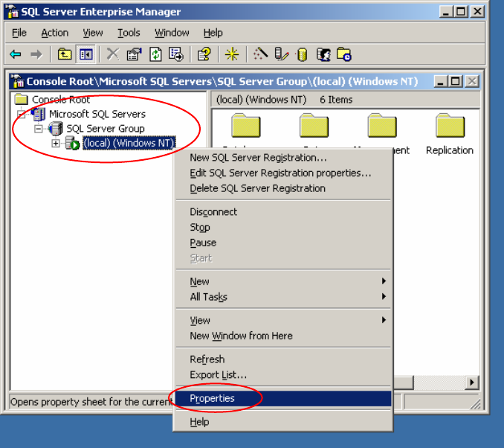Click Microsoft SQL Servers tree icon
This screenshot has height=448, width=504.
click(x=39, y=114)
